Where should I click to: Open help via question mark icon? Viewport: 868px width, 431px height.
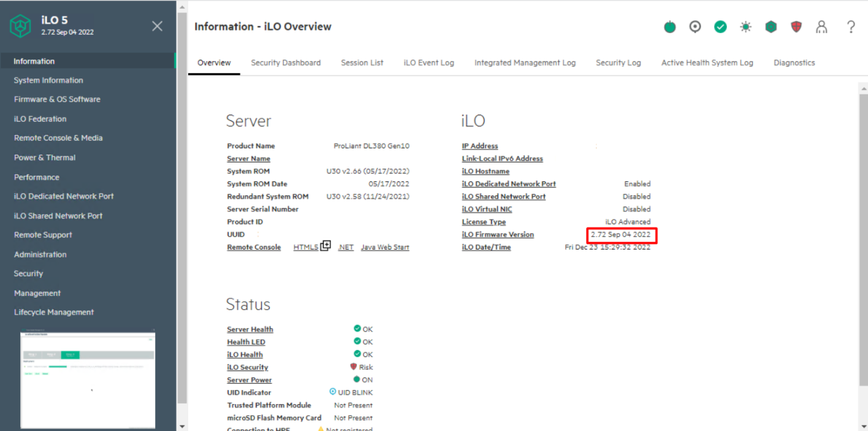(851, 26)
